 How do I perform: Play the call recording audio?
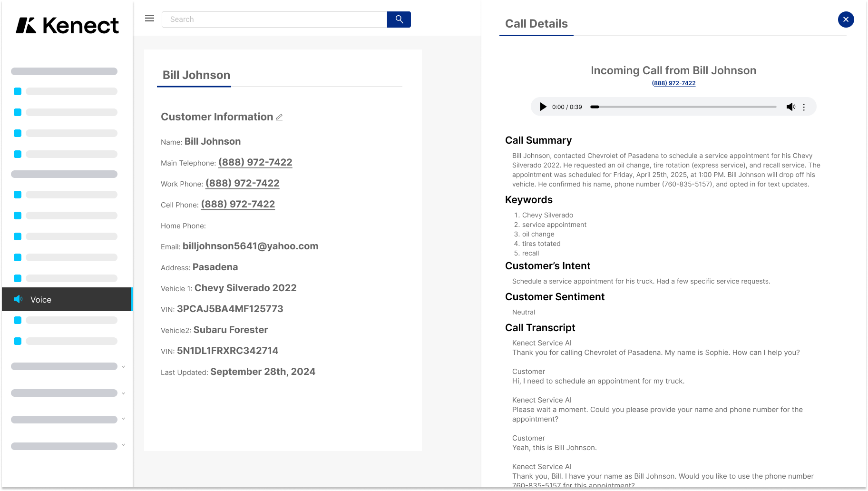click(x=543, y=107)
